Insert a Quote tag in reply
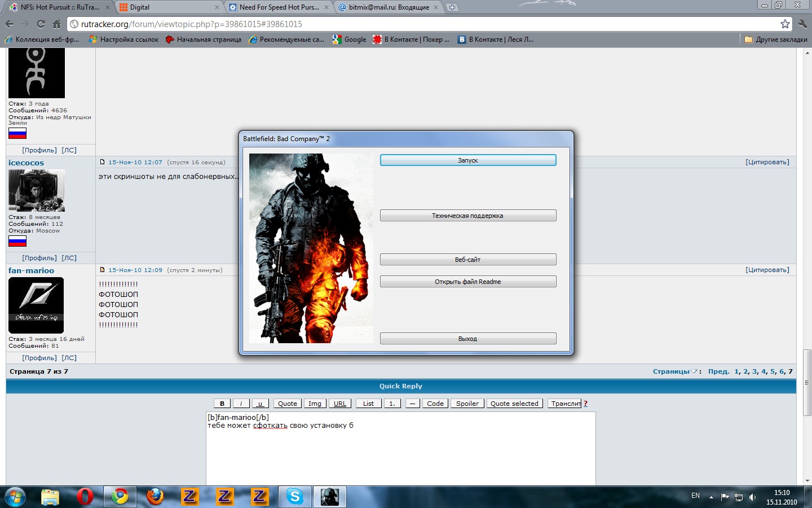 tap(288, 404)
